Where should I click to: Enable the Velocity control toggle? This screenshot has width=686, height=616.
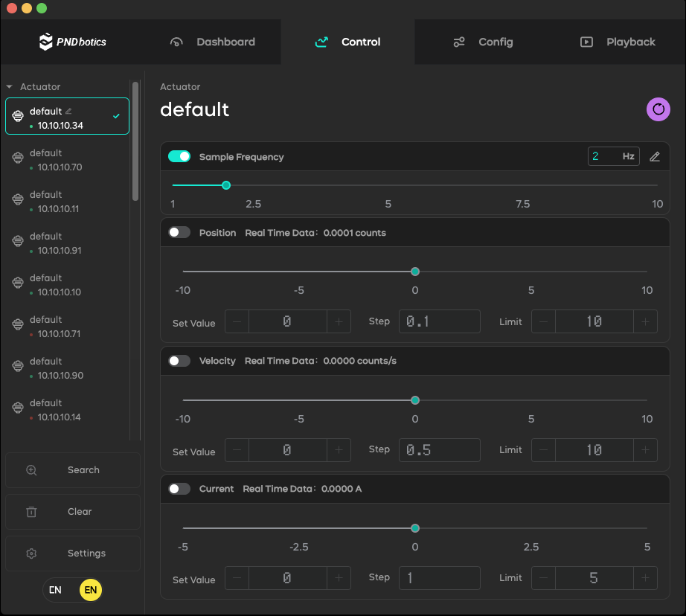(x=179, y=361)
